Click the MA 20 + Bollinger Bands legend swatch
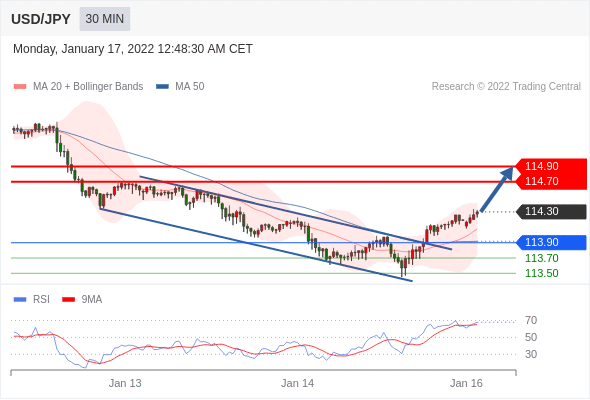The width and height of the screenshot is (590, 400). (20, 87)
